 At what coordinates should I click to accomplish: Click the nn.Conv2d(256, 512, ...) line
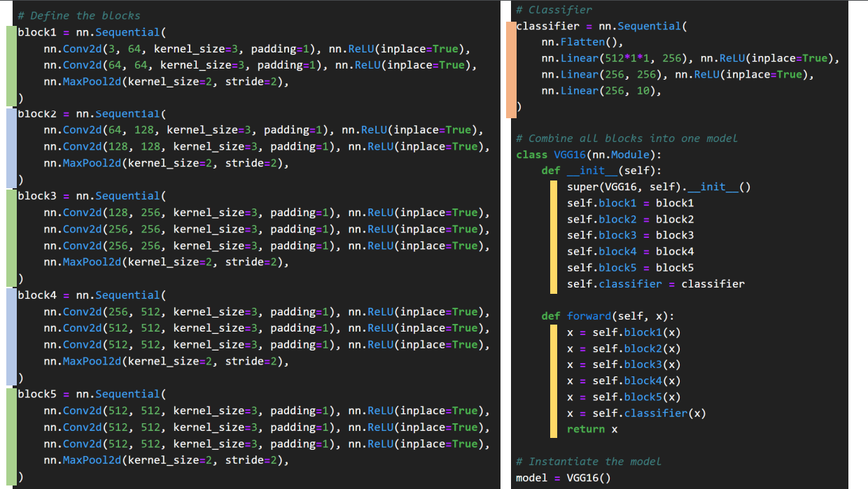267,312
